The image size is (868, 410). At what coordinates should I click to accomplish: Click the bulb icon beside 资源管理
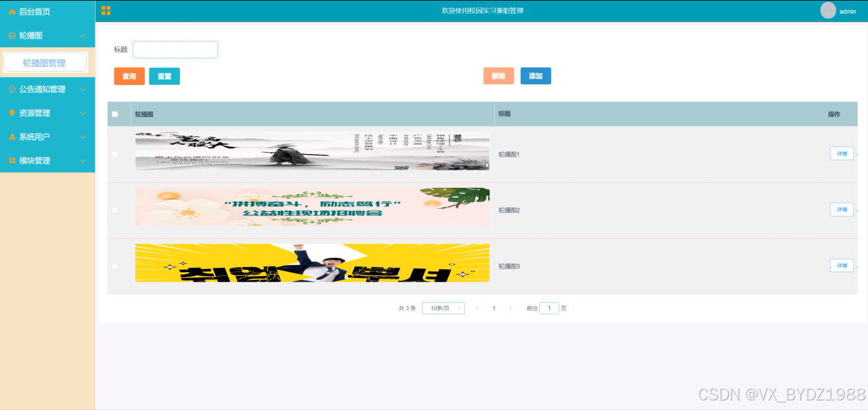[12, 113]
